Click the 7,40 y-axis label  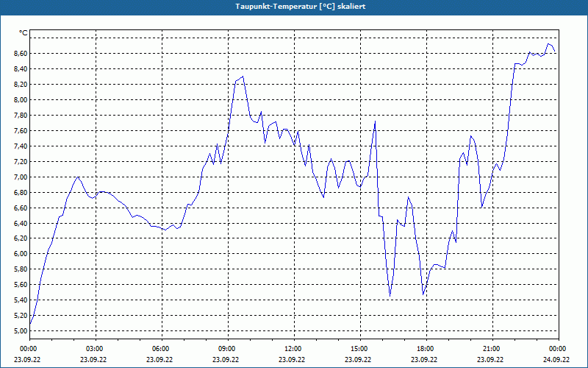(x=21, y=146)
